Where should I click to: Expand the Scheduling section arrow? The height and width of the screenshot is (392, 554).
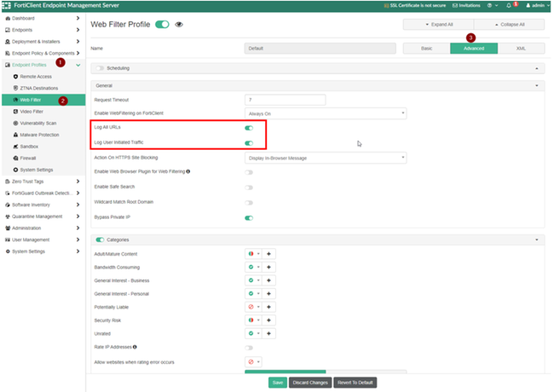[x=537, y=68]
